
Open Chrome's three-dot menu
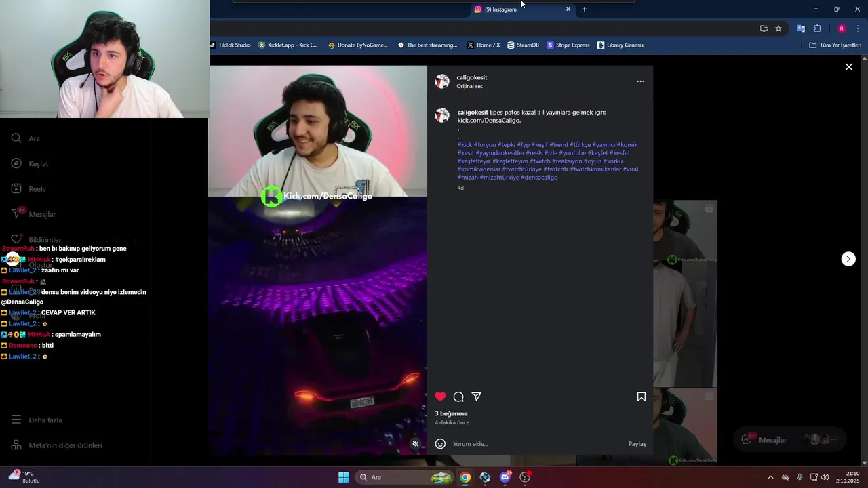click(x=858, y=28)
